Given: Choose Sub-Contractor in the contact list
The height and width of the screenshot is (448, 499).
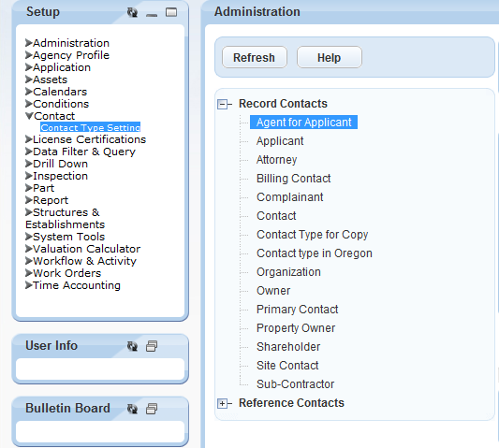Looking at the screenshot, I should point(295,384).
